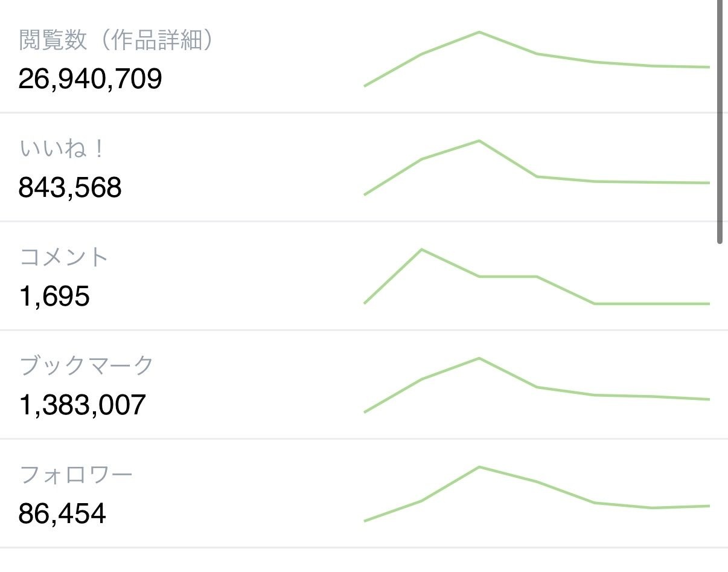Click the vertical scrollbar thumb

tap(720, 122)
